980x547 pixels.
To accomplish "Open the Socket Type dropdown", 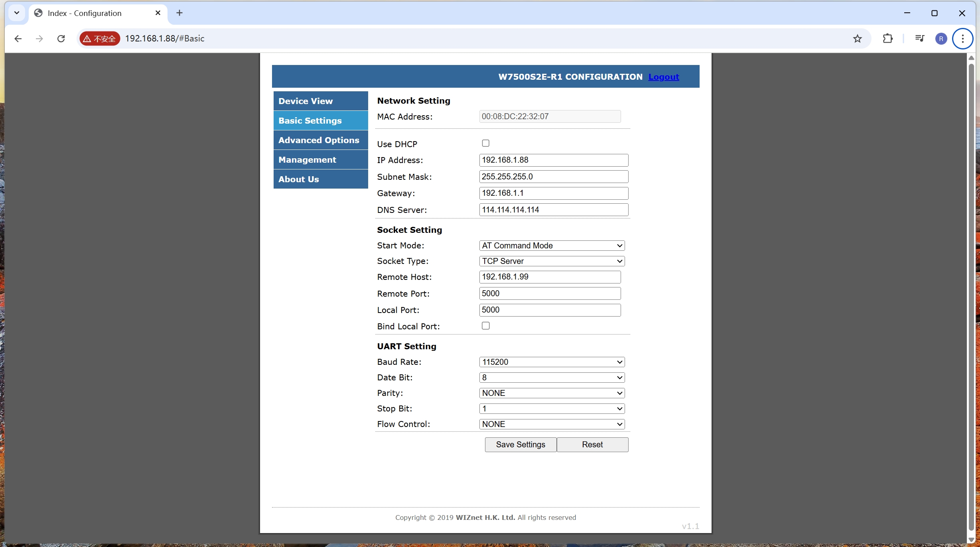I will pyautogui.click(x=552, y=261).
